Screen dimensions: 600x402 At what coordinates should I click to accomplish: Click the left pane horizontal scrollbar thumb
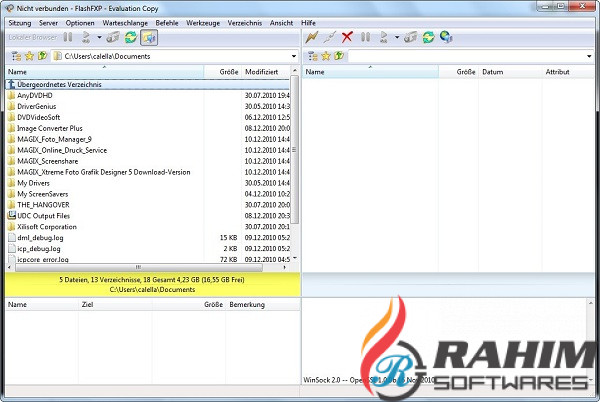(x=138, y=267)
